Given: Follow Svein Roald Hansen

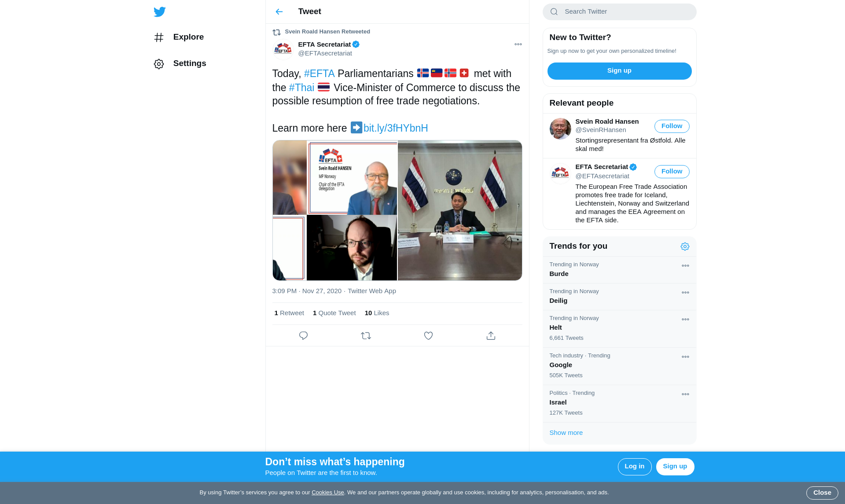Looking at the screenshot, I should [672, 126].
